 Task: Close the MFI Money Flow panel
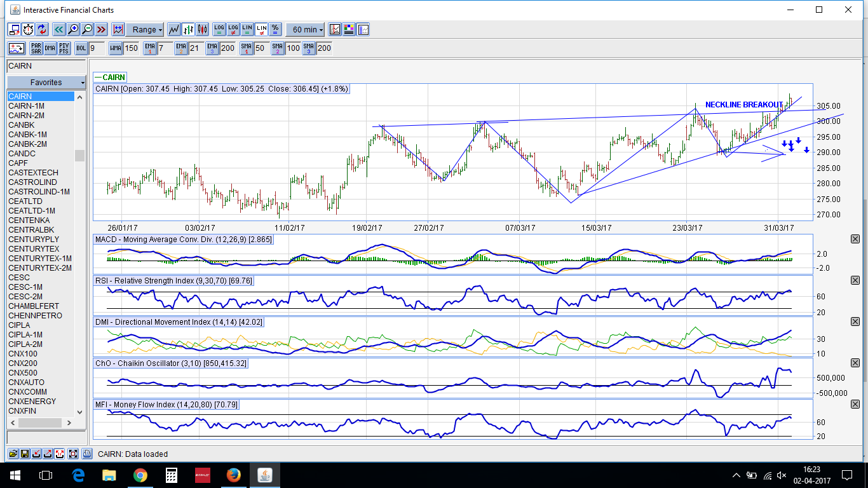click(855, 404)
